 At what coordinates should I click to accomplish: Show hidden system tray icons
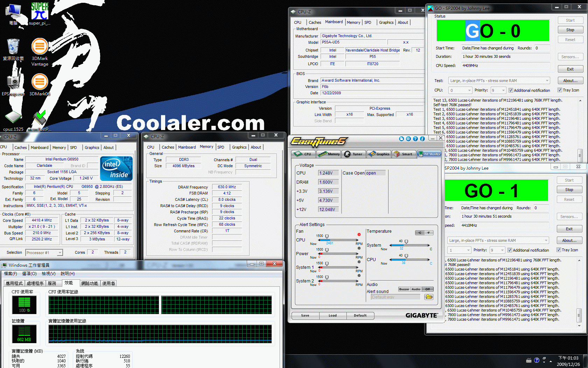(551, 361)
